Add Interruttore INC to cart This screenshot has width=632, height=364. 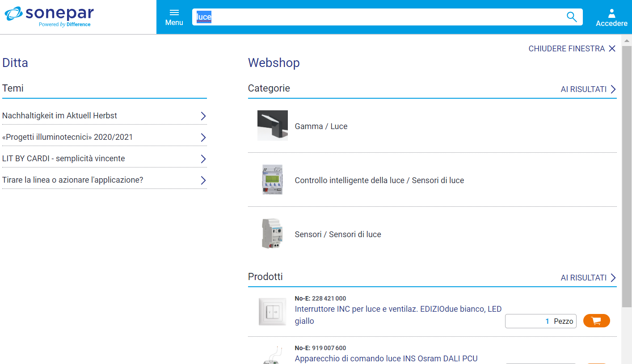tap(597, 321)
